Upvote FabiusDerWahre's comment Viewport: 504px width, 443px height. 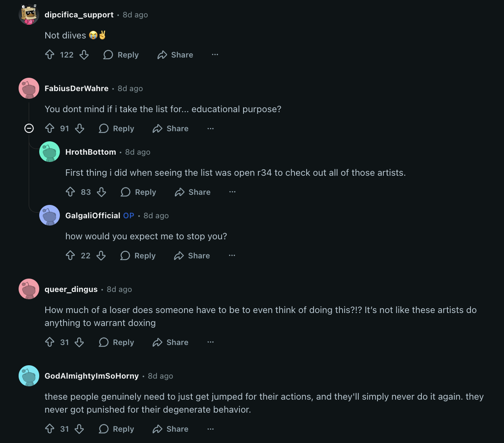click(50, 128)
